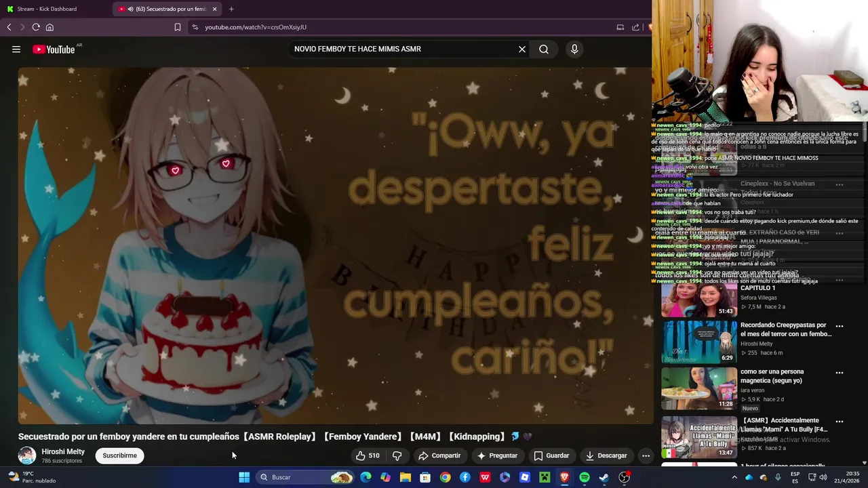Open options for Recordando Creepypastas video
Viewport: 868px width, 488px height.
point(840,326)
